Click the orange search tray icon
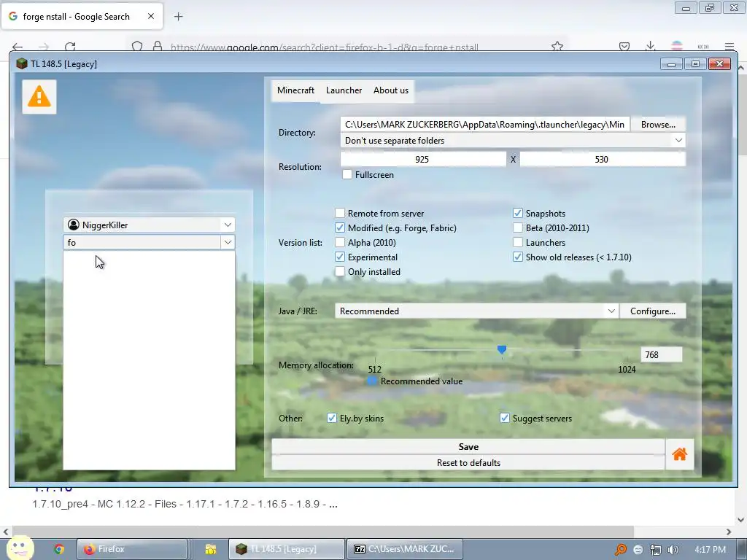The width and height of the screenshot is (747, 560). point(620,550)
